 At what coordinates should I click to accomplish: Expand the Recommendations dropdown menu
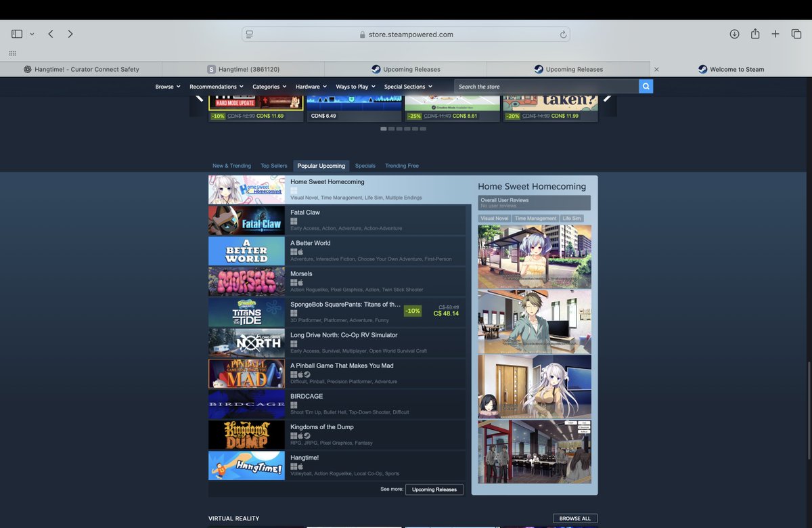[217, 87]
